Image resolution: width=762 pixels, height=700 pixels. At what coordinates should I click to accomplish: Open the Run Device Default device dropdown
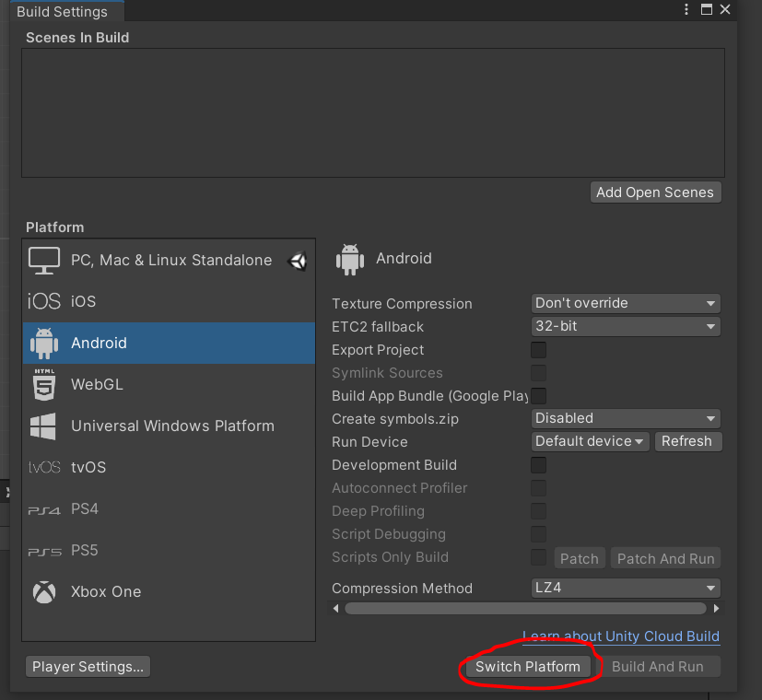590,441
